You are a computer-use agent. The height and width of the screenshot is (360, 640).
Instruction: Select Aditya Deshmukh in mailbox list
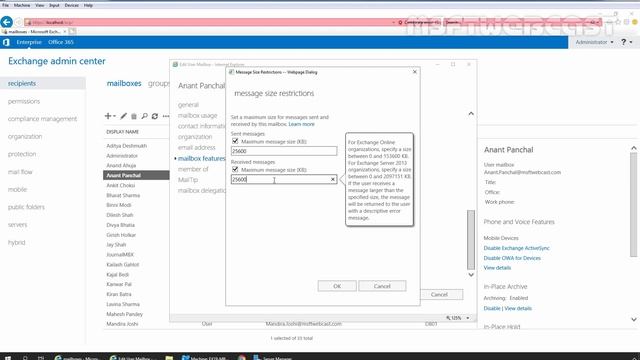click(x=127, y=146)
